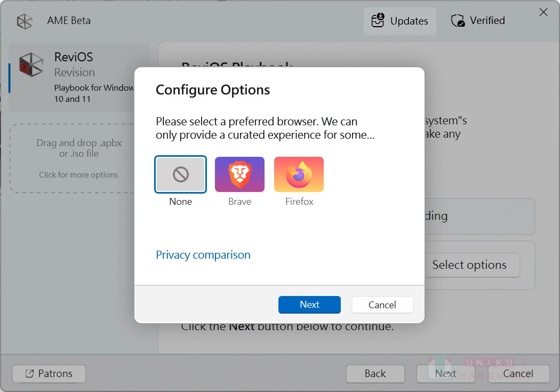Click the 'Click for more options' text

pyautogui.click(x=78, y=175)
